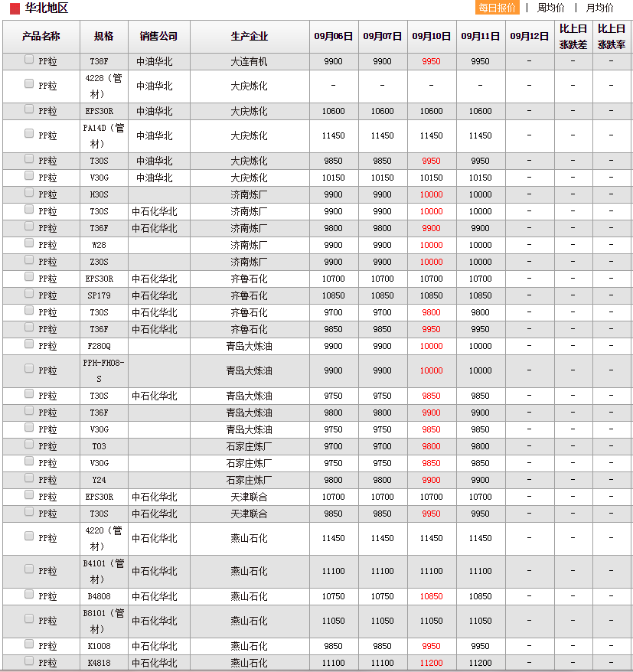Click the 09月11日 column header
Screen dimensions: 633x672
point(481,37)
